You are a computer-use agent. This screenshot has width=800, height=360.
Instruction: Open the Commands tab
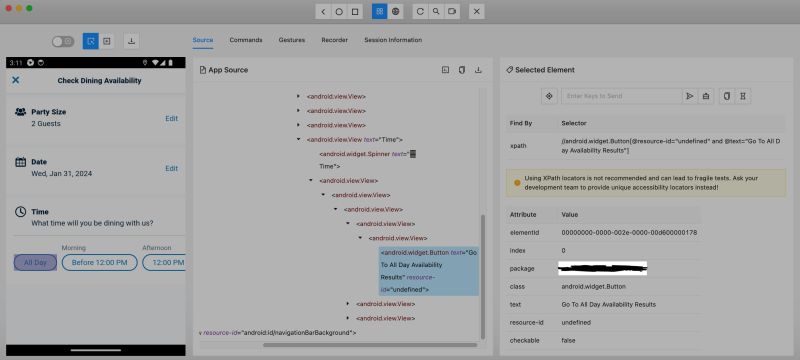point(246,40)
